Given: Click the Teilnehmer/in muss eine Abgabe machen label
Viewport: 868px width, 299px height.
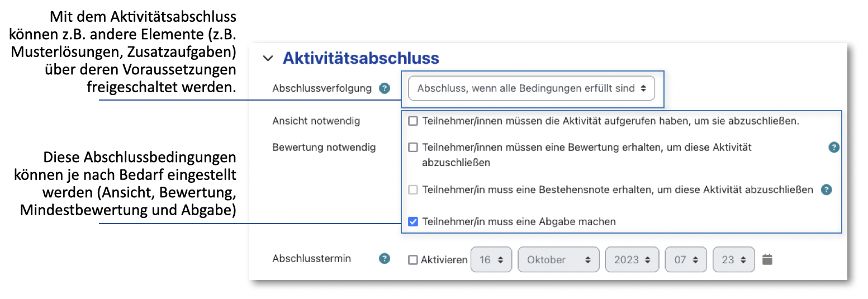Looking at the screenshot, I should coord(519,221).
